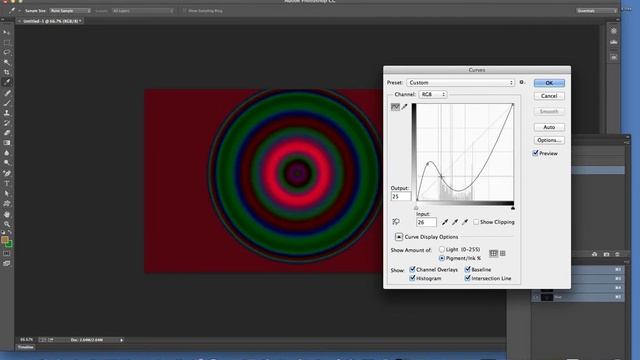Image resolution: width=640 pixels, height=360 pixels.
Task: Select the Zoom tool
Action: [7, 224]
